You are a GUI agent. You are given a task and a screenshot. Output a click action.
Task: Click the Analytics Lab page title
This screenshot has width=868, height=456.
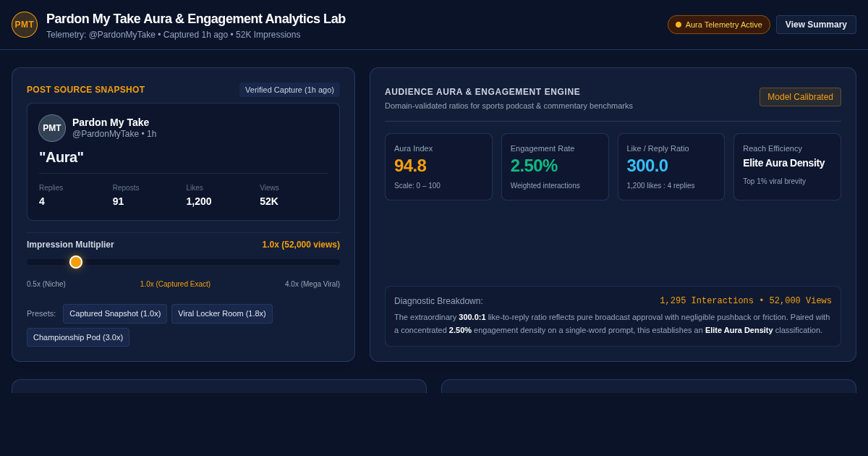coord(196,19)
